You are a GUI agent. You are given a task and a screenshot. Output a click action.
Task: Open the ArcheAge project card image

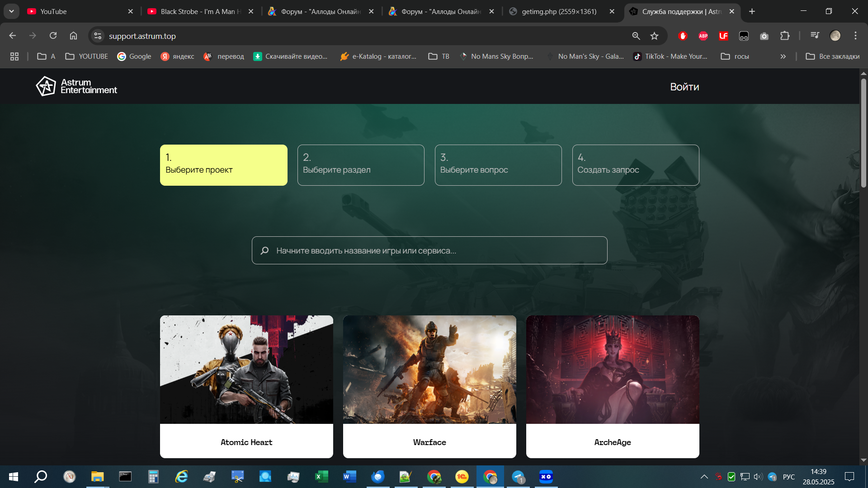click(x=613, y=370)
